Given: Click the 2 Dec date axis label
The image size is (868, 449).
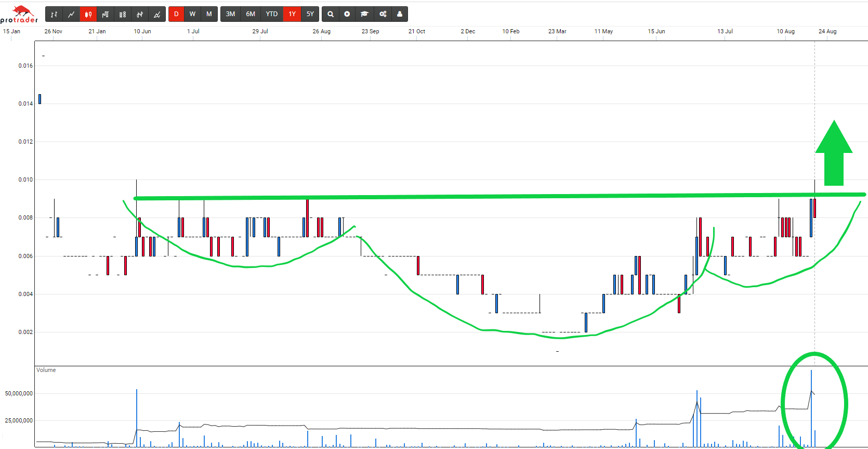Looking at the screenshot, I should coord(468,31).
